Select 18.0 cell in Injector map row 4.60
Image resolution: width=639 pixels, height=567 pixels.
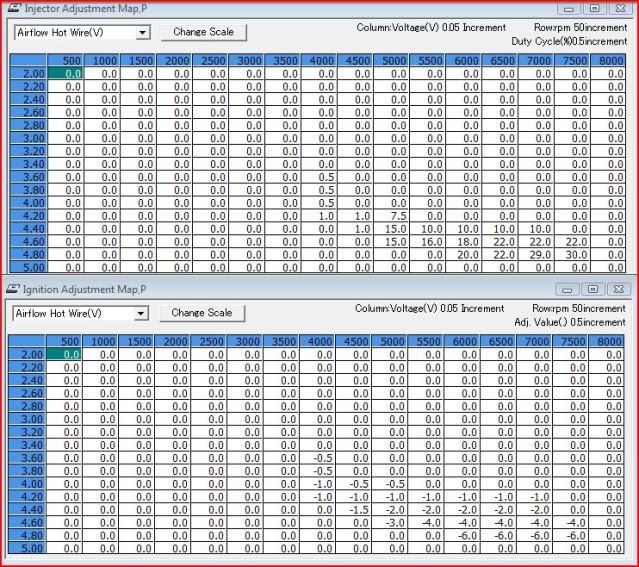coord(463,241)
